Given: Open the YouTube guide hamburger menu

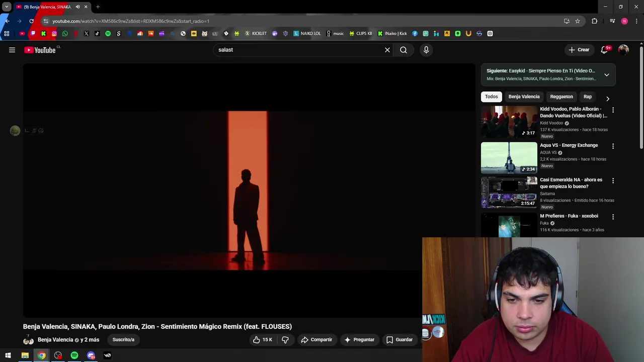Looking at the screenshot, I should (x=12, y=50).
